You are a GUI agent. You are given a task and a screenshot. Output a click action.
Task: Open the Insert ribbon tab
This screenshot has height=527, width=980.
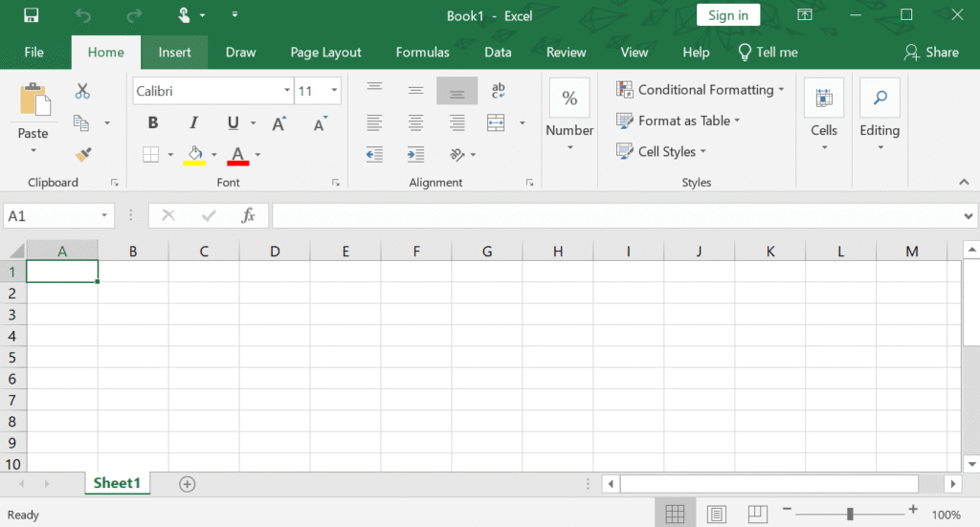(x=174, y=53)
